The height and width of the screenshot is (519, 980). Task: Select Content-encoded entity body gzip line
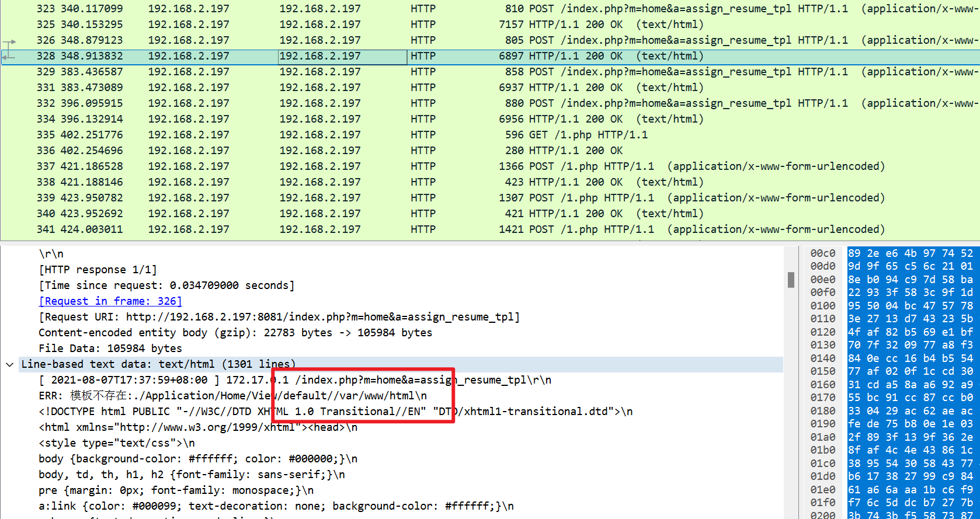(235, 333)
